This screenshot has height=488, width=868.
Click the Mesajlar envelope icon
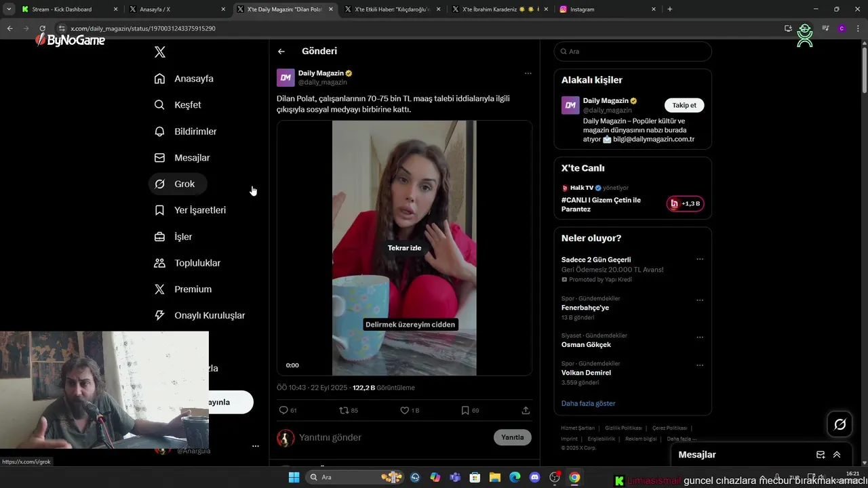[x=159, y=158]
